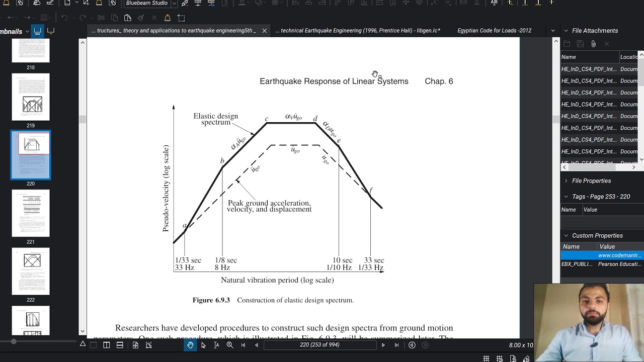Switch to the Egyptian Code for Loads -2012 tab
Viewport: 644px width, 362px height.
point(494,31)
